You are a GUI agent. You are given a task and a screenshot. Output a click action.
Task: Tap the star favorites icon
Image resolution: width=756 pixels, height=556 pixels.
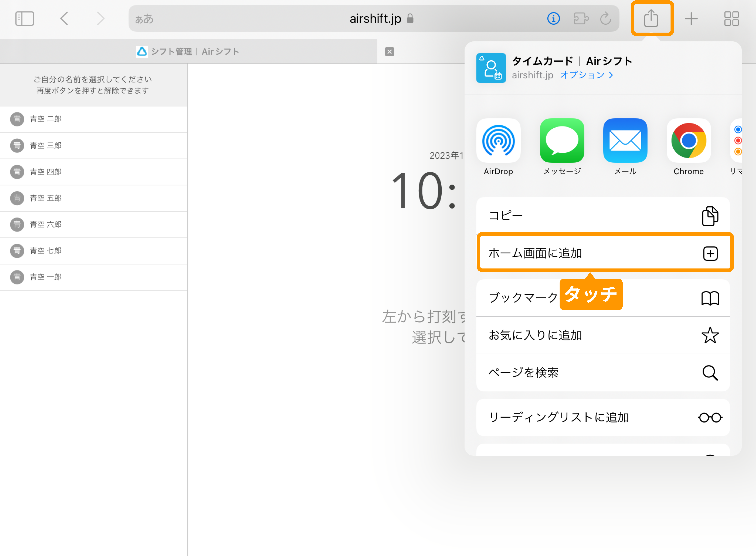[710, 335]
